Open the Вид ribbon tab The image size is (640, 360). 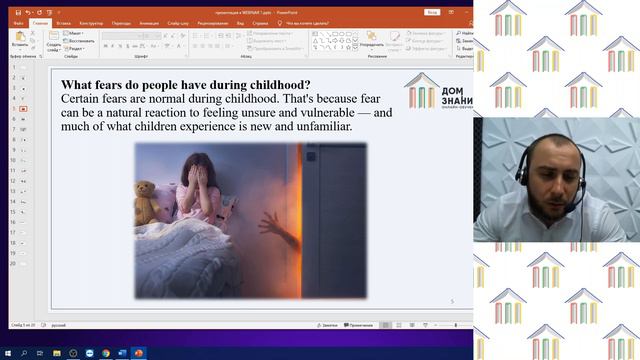240,23
